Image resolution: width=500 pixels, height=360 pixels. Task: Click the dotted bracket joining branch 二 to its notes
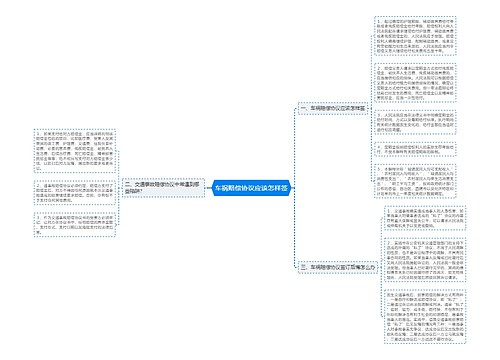point(119,188)
